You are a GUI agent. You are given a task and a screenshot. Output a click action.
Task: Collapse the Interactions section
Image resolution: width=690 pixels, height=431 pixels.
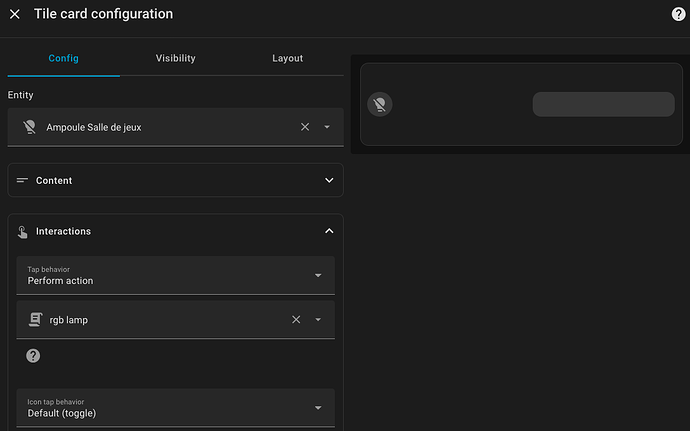[329, 231]
